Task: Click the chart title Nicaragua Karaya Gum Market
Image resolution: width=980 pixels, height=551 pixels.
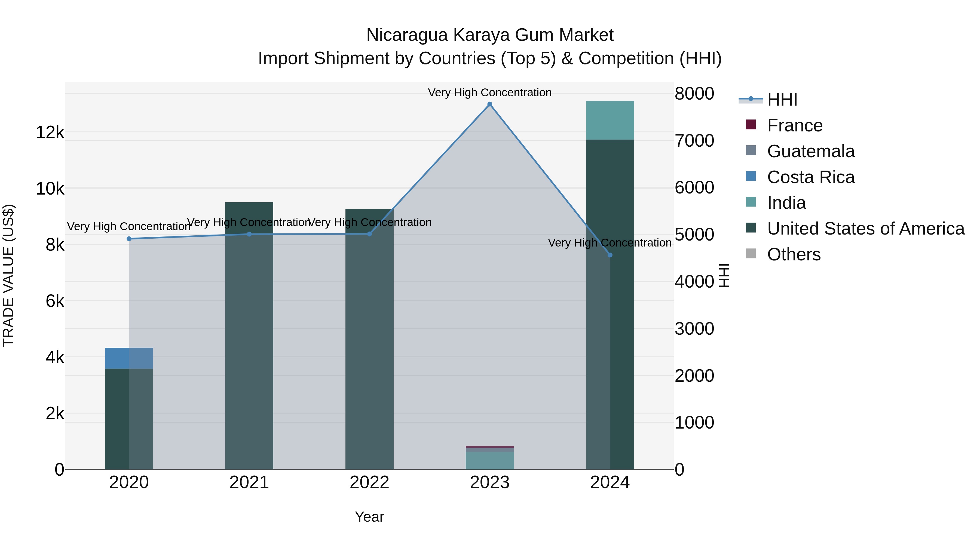Action: pos(490,35)
